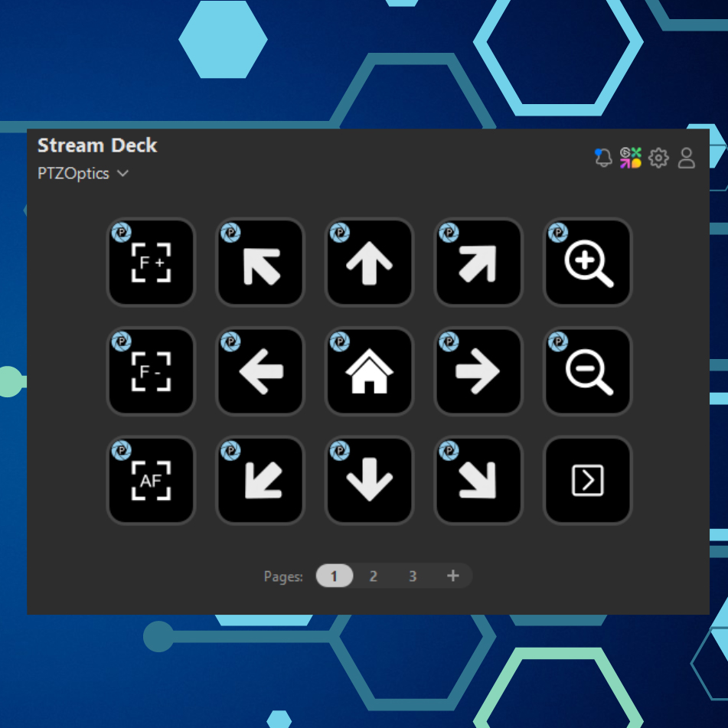Add a new page with plus button
Viewport: 728px width, 728px height.
coord(453,576)
